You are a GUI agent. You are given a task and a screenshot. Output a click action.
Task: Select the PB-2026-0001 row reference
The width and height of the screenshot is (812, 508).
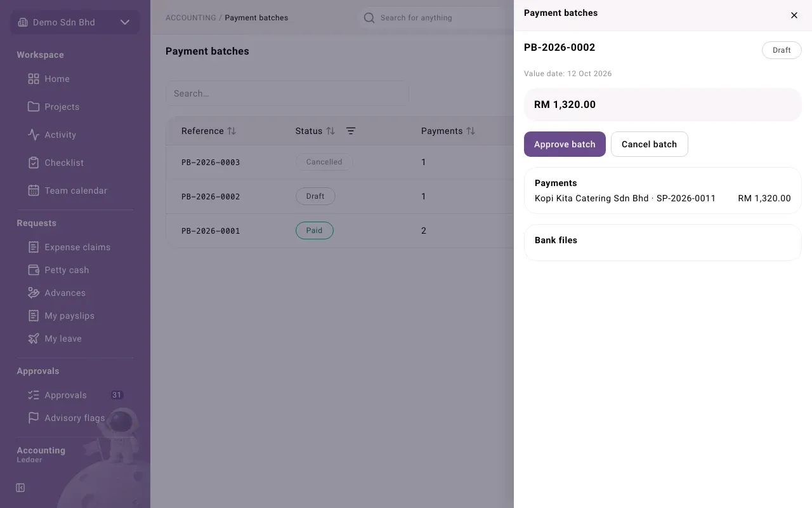click(x=211, y=231)
